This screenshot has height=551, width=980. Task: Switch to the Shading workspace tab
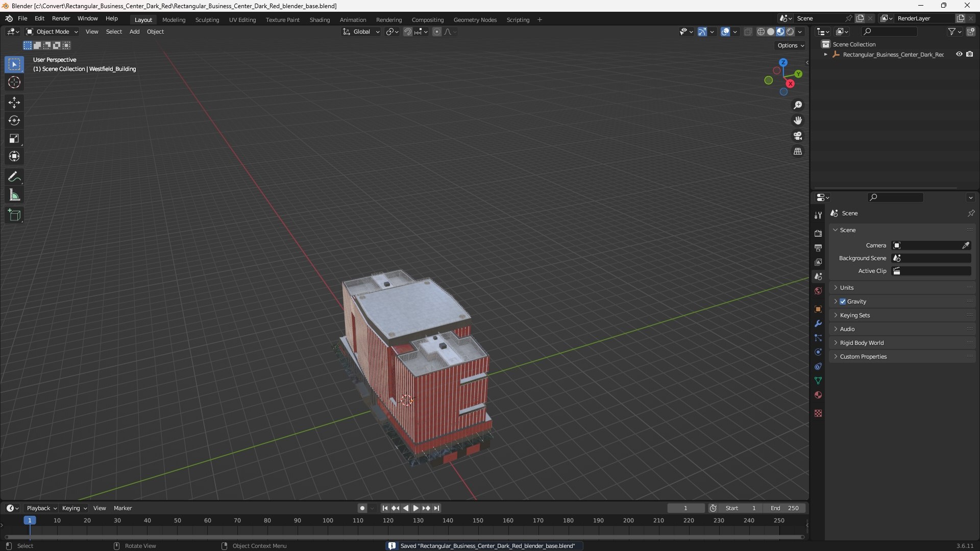(x=320, y=20)
